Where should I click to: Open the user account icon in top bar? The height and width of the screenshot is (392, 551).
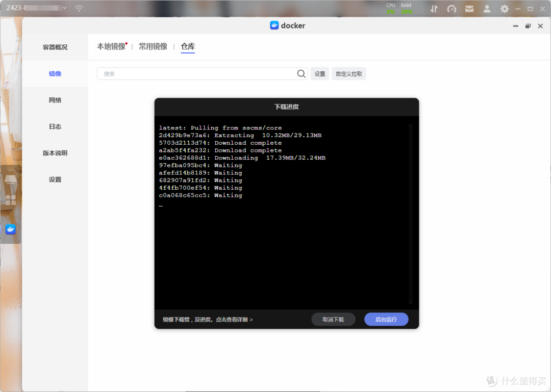point(487,9)
